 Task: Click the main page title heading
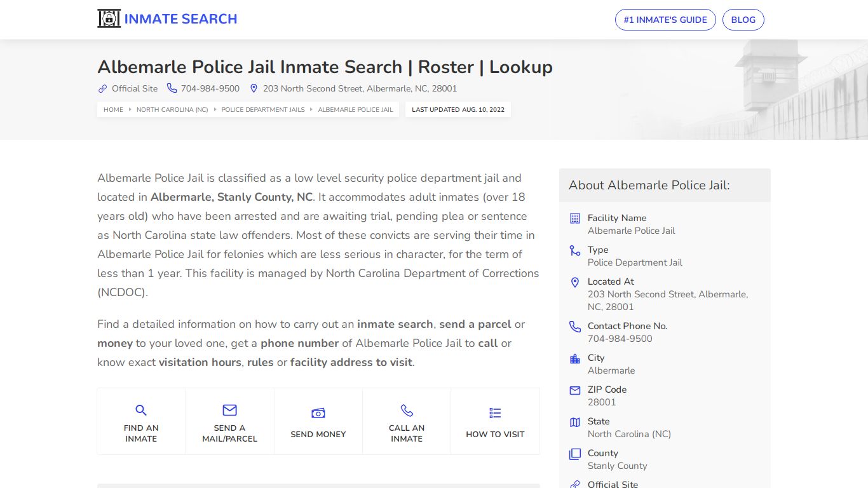coord(325,67)
